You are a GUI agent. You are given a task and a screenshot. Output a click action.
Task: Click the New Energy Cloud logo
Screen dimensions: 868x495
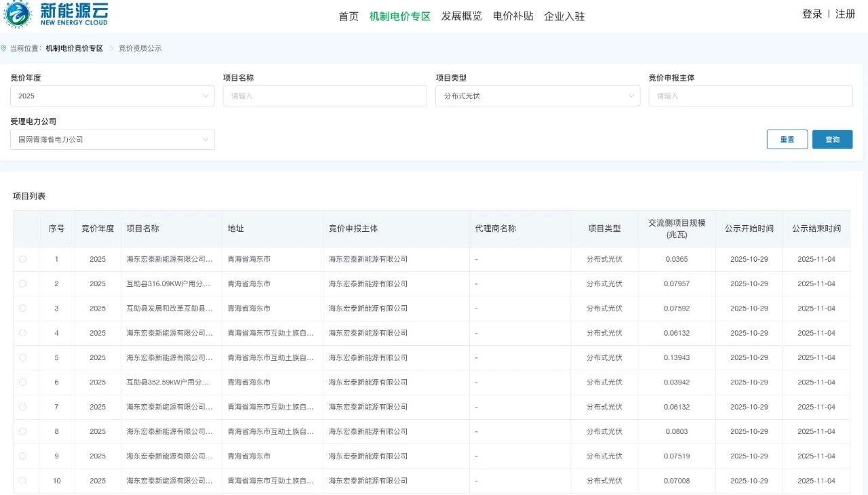58,15
